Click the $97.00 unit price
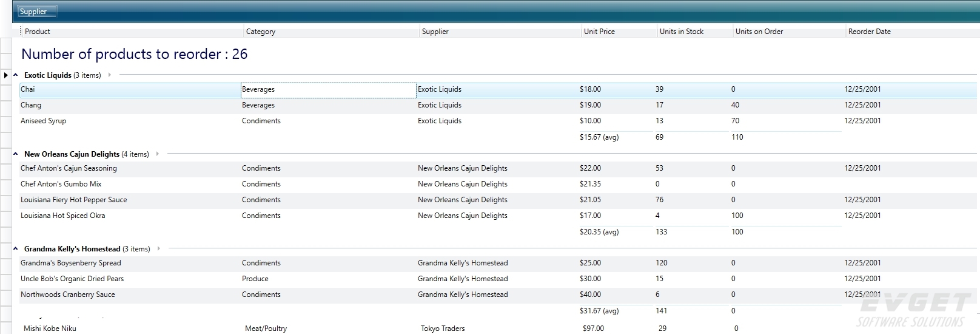 pos(593,329)
